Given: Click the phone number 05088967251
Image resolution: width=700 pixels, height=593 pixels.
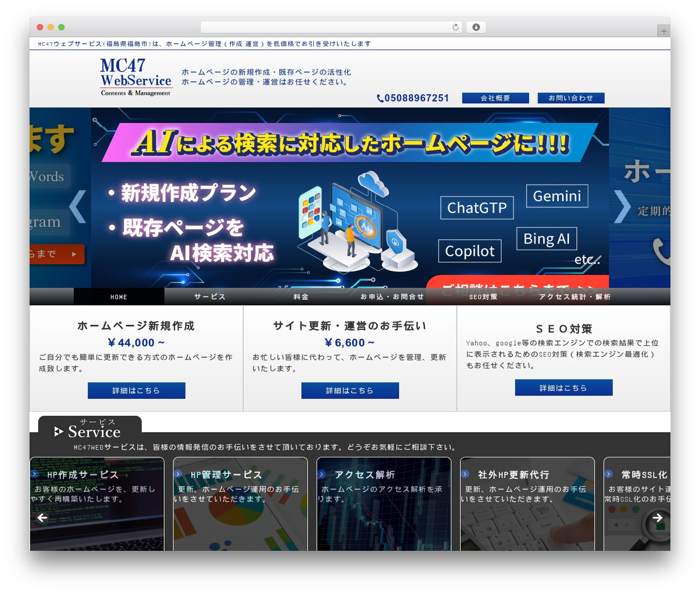Looking at the screenshot, I should [x=416, y=98].
